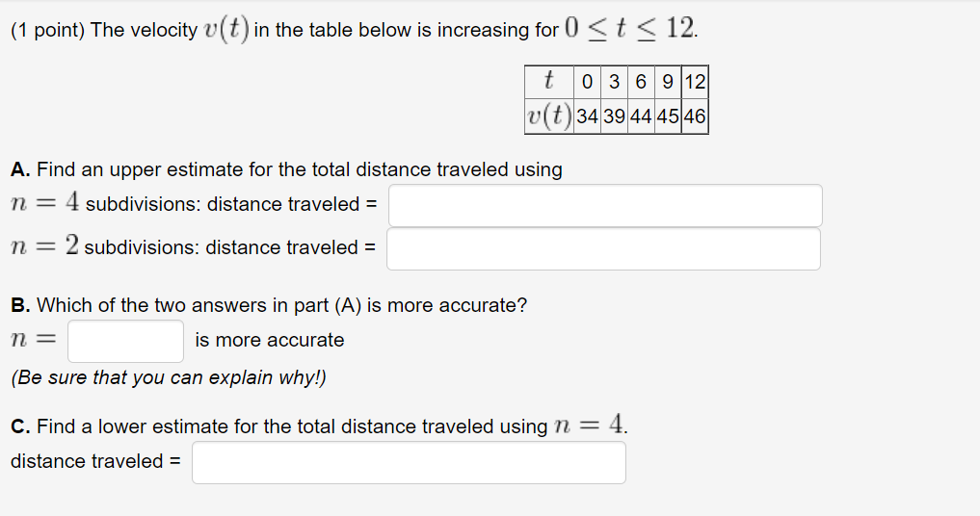
Task: Select the v(t) row header cell
Action: (x=548, y=117)
